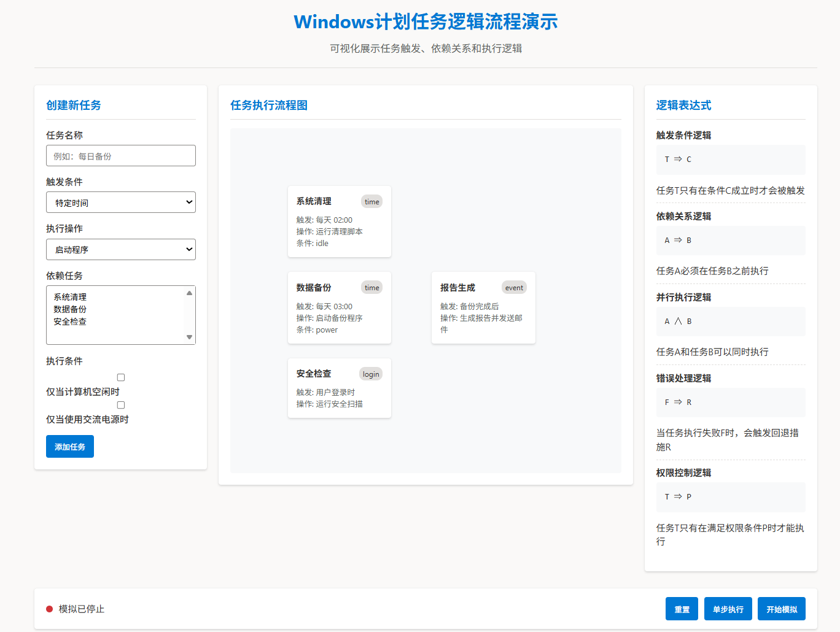Click the dependency list scroll down arrow

189,337
